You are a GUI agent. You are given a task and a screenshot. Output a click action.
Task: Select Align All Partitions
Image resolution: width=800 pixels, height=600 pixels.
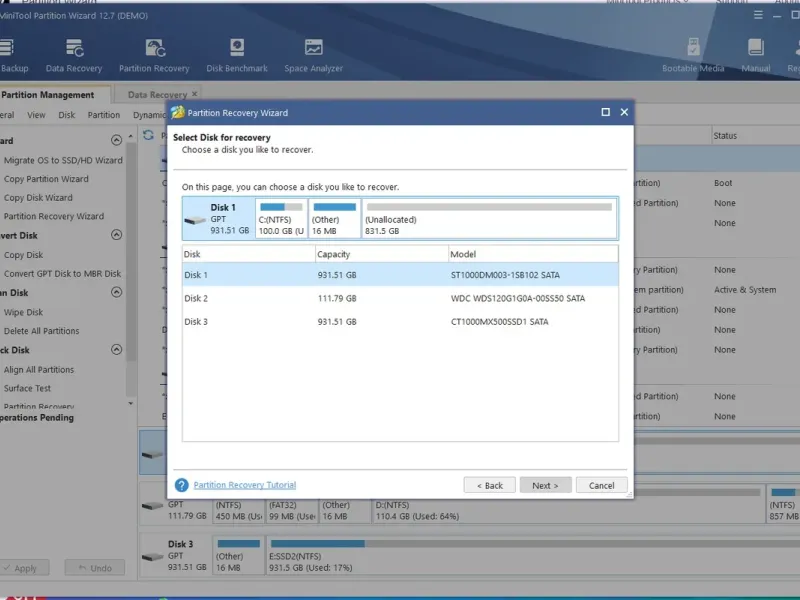tap(39, 369)
